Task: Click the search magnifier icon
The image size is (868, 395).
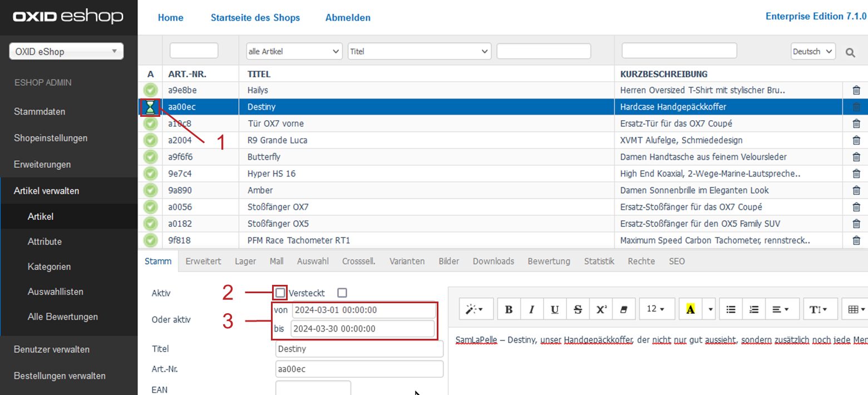Action: 850,52
